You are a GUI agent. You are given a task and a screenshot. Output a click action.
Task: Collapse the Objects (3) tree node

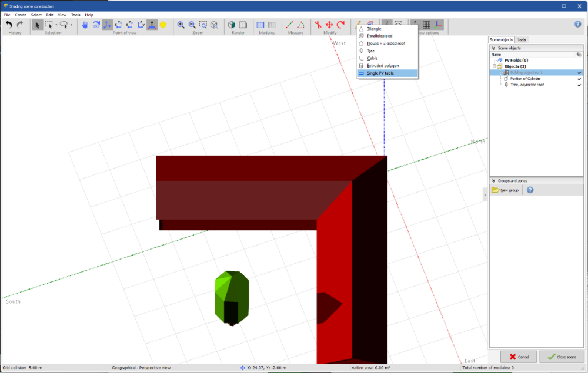(495, 66)
